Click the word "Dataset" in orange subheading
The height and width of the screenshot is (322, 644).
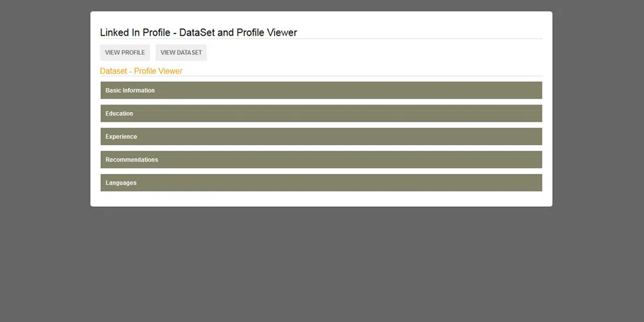[114, 71]
